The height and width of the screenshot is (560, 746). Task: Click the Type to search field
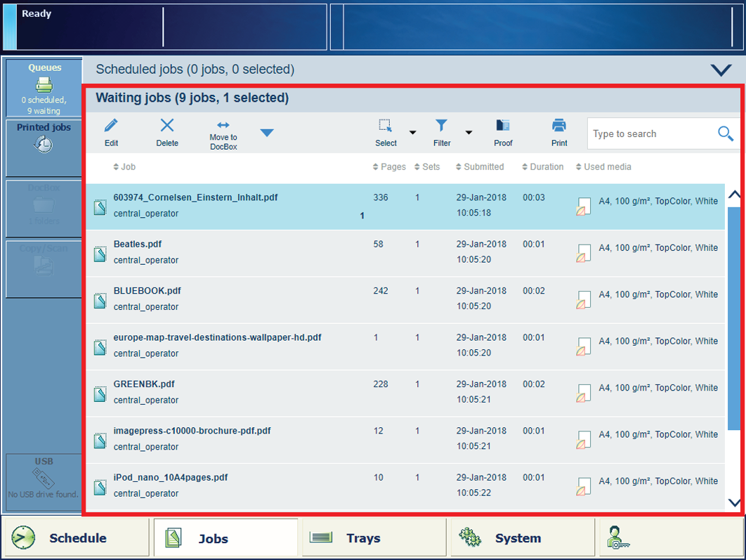click(650, 134)
